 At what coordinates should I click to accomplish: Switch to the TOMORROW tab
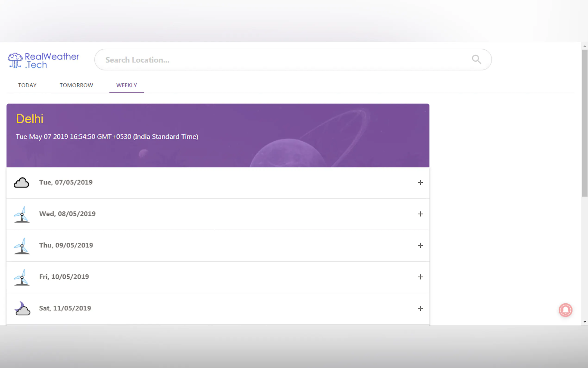point(76,85)
